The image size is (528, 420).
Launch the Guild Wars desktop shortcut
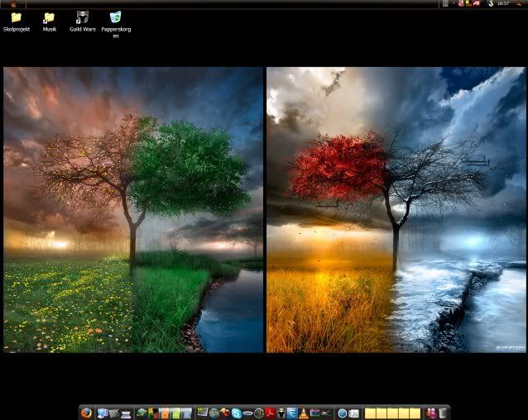(x=82, y=17)
